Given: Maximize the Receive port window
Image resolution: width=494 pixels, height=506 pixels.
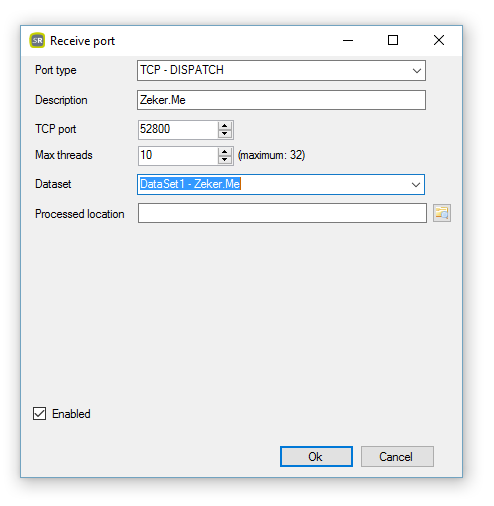Looking at the screenshot, I should click(393, 40).
